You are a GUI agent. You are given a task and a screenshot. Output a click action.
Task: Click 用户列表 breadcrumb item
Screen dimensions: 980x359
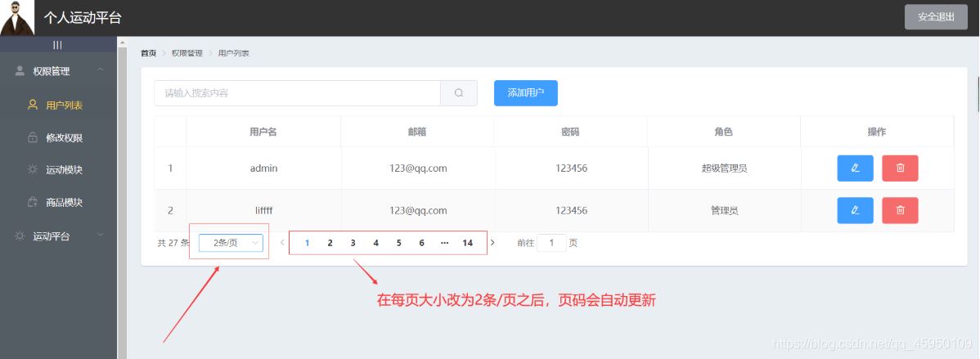pyautogui.click(x=234, y=54)
